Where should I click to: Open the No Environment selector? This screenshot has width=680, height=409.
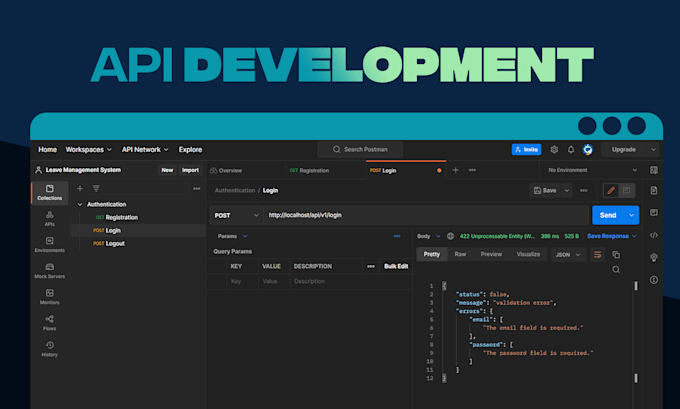coord(592,170)
